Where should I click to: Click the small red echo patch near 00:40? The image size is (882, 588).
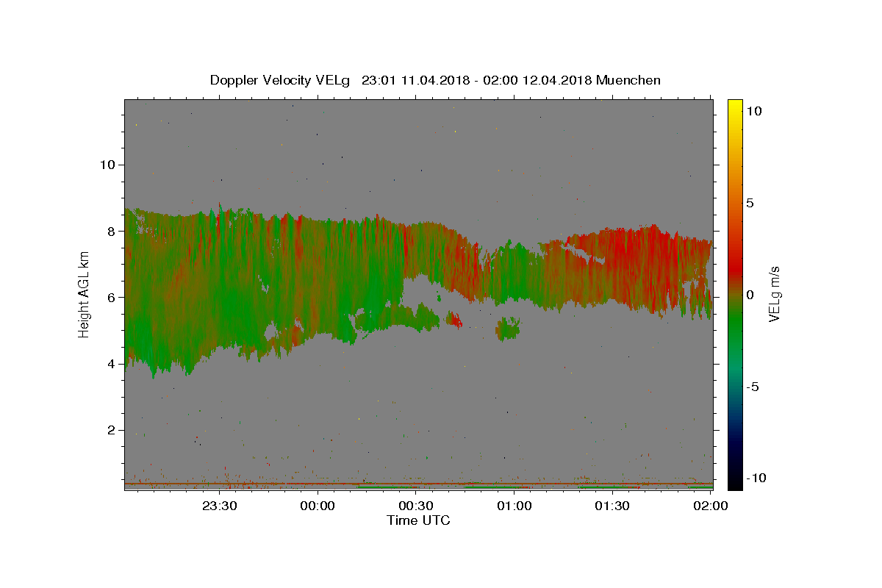coord(453,320)
